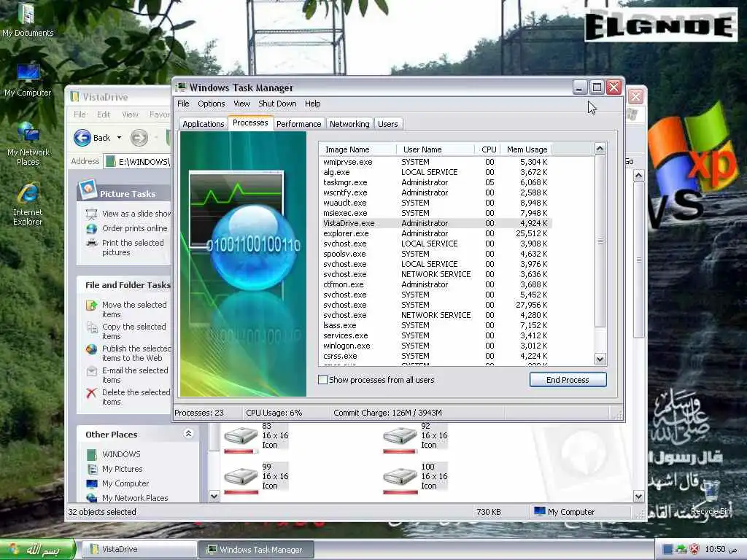Click the Print the selected pictures icon
This screenshot has height=560, width=747.
point(91,243)
